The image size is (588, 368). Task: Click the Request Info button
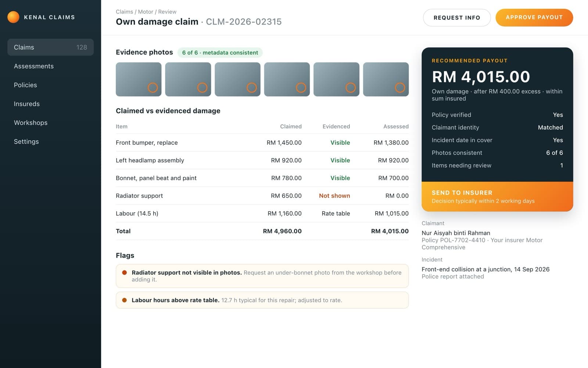coord(457,18)
